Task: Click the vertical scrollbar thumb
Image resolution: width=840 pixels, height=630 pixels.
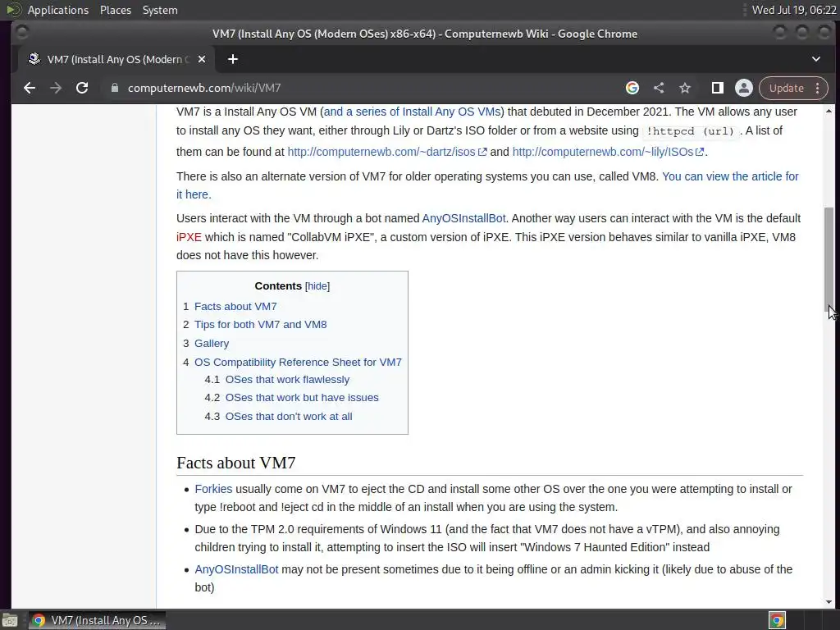Action: (829, 258)
